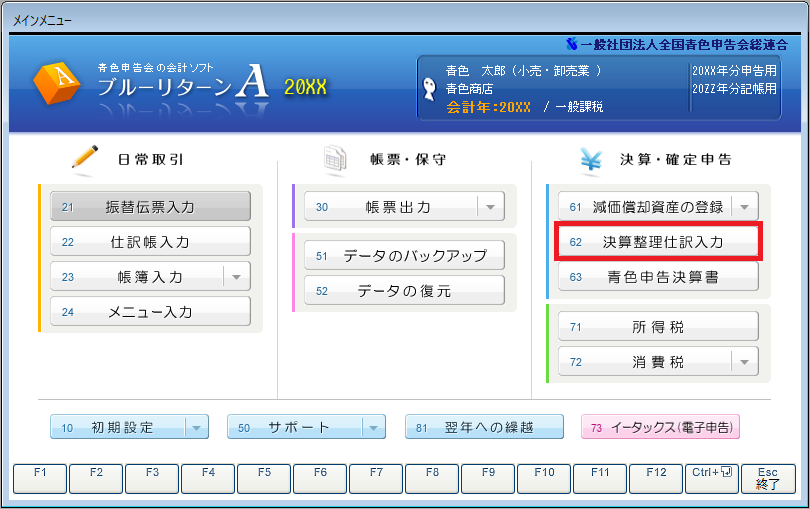This screenshot has height=509, width=810.
Task: Click the F3 function key button
Action: [152, 479]
